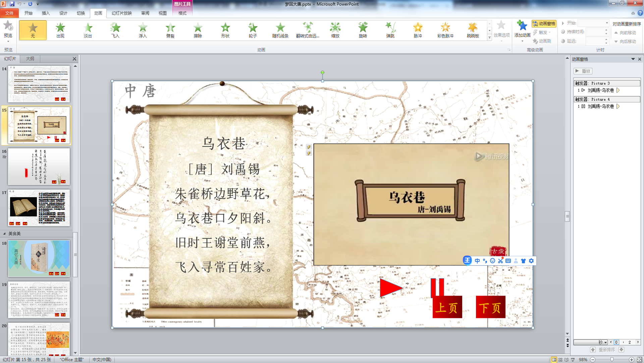The height and width of the screenshot is (363, 644).
Task: Open the 添加动画 (Add Animation) gallery
Action: click(x=522, y=31)
